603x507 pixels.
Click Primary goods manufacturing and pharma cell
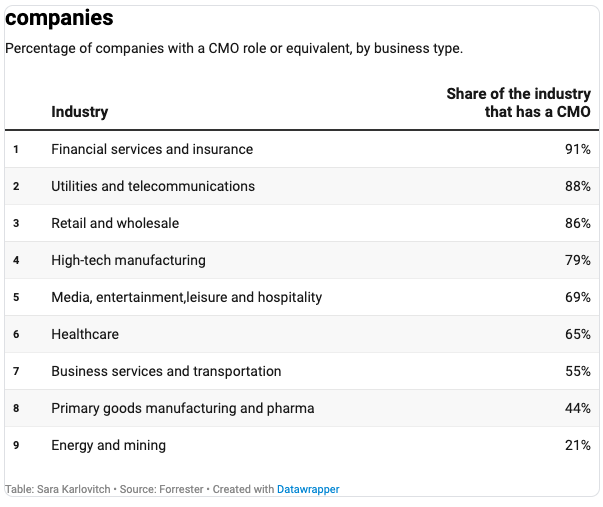pyautogui.click(x=183, y=408)
